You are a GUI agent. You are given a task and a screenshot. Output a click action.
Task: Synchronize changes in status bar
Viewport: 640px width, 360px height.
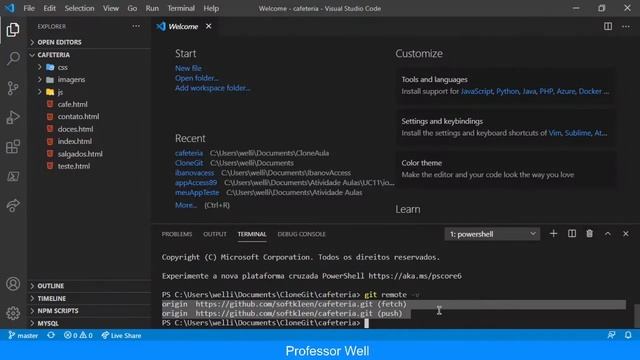[51, 336]
